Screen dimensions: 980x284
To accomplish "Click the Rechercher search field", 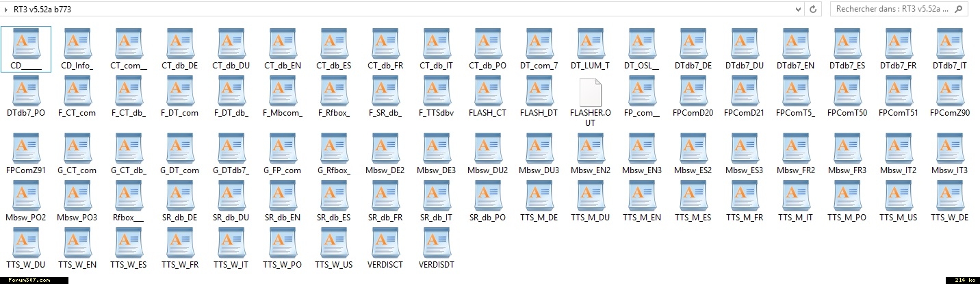I will click(890, 10).
